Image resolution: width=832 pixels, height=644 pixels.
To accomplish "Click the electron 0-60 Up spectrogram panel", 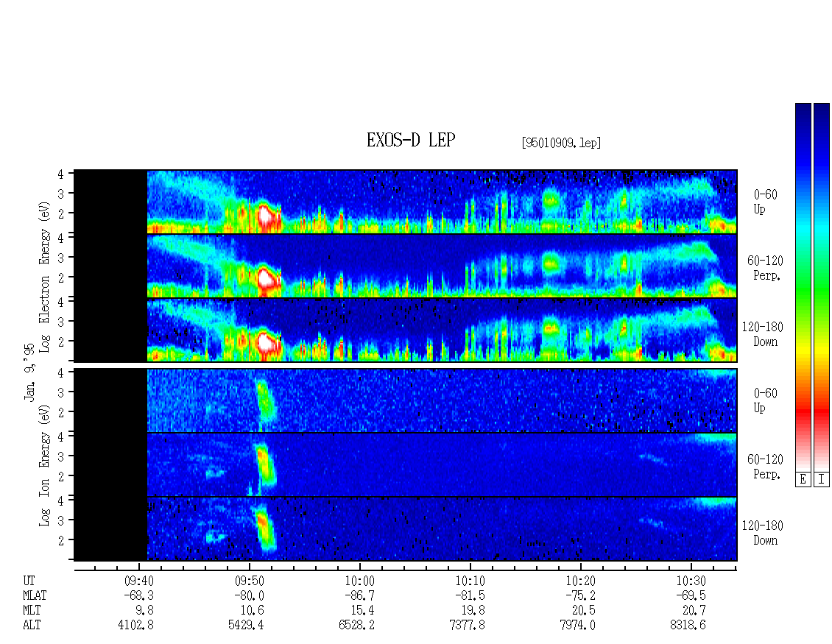I will 406,202.
